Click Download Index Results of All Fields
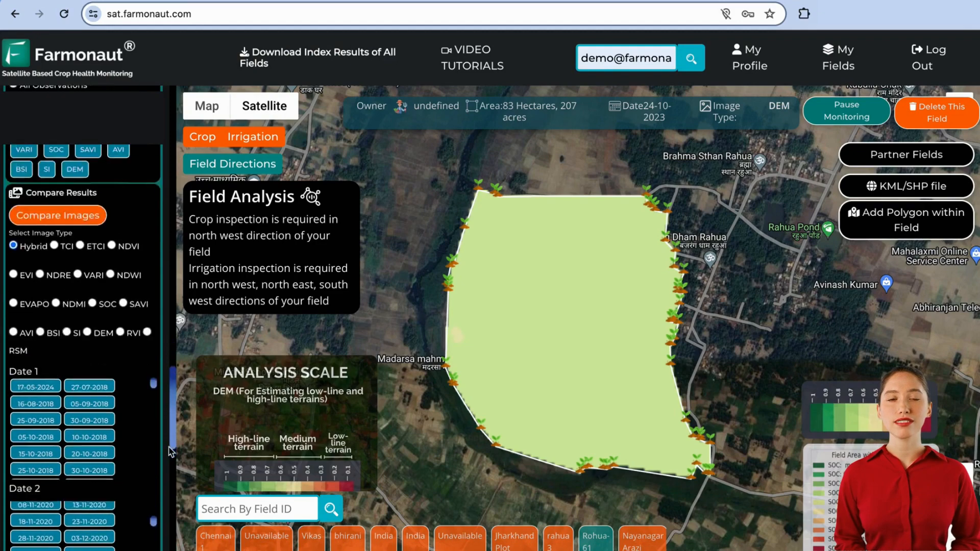Image resolution: width=980 pixels, height=551 pixels. pyautogui.click(x=317, y=58)
